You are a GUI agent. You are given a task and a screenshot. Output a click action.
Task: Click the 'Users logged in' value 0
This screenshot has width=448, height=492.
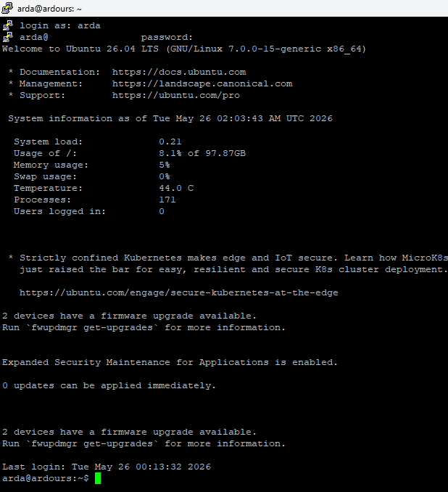point(162,211)
